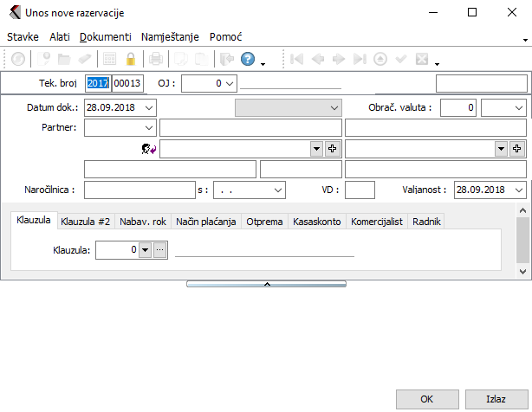The height and width of the screenshot is (412, 532).
Task: Click the exit door toolbar icon
Action: click(226, 60)
